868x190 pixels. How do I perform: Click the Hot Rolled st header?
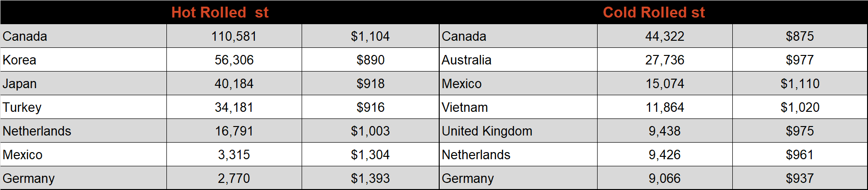220,12
